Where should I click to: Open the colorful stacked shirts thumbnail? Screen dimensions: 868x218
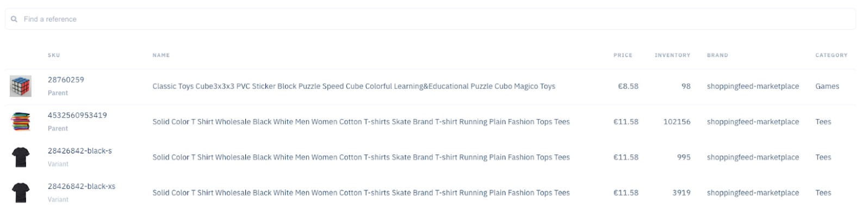(x=21, y=122)
